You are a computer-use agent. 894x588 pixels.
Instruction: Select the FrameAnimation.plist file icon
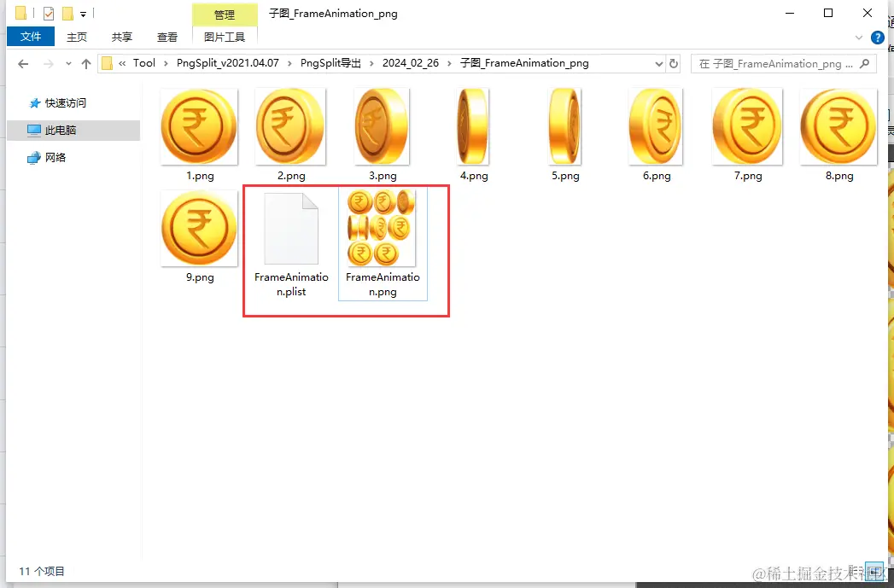click(x=291, y=229)
